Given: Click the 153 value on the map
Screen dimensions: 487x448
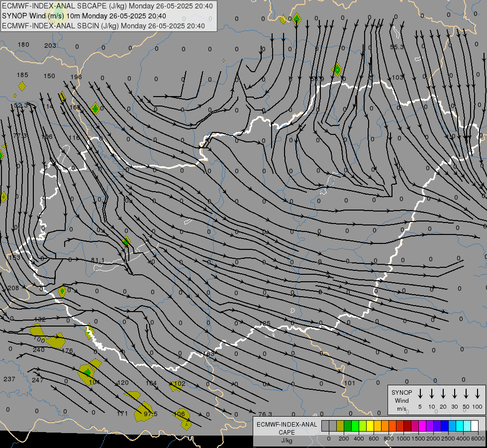Looking at the screenshot, I should pyautogui.click(x=14, y=258).
